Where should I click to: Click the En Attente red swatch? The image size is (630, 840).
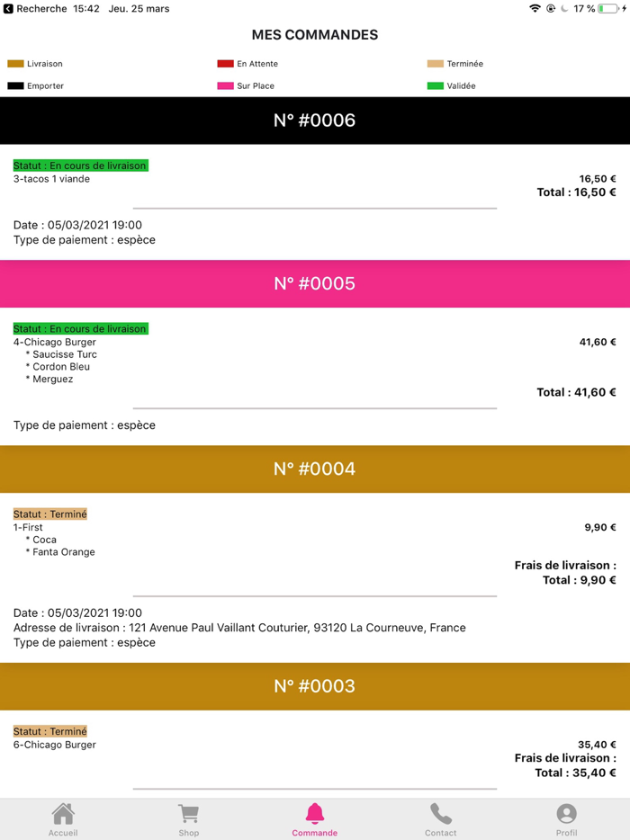(225, 64)
